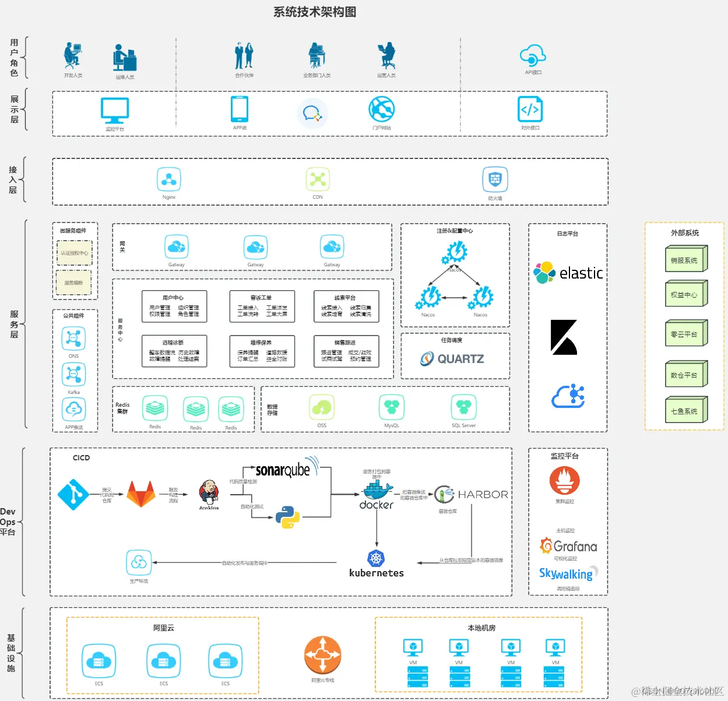Click the API接口 cloud icon
The image size is (728, 701).
(533, 56)
